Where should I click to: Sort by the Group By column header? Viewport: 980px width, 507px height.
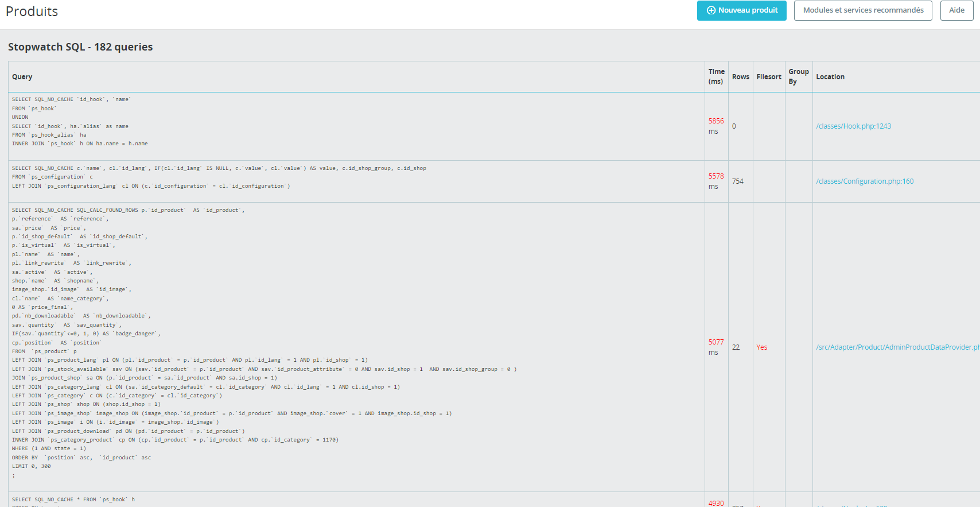coord(798,76)
